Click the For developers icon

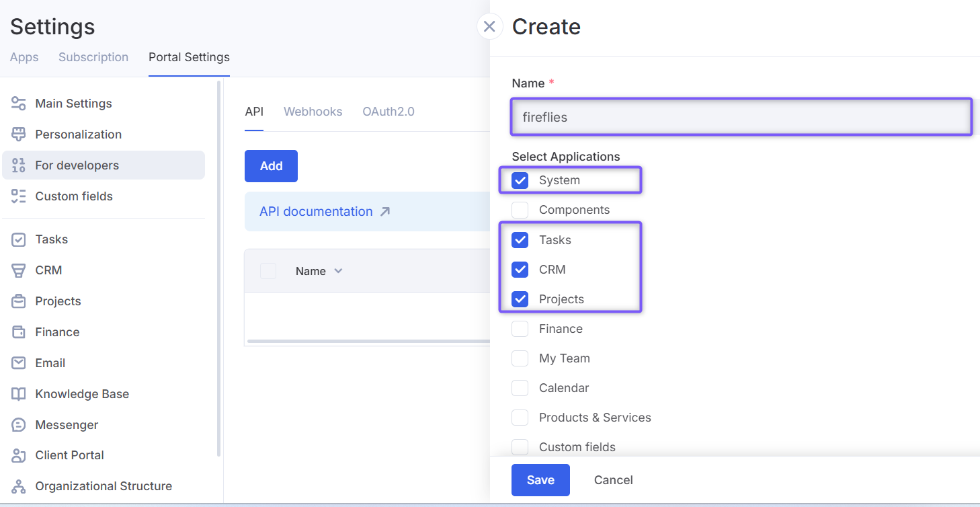click(19, 165)
